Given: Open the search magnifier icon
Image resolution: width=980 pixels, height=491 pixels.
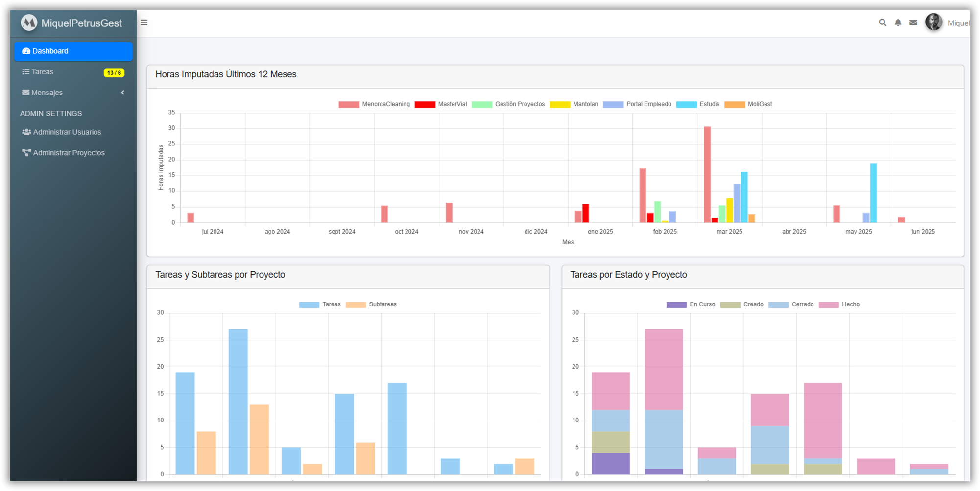Looking at the screenshot, I should coord(883,23).
